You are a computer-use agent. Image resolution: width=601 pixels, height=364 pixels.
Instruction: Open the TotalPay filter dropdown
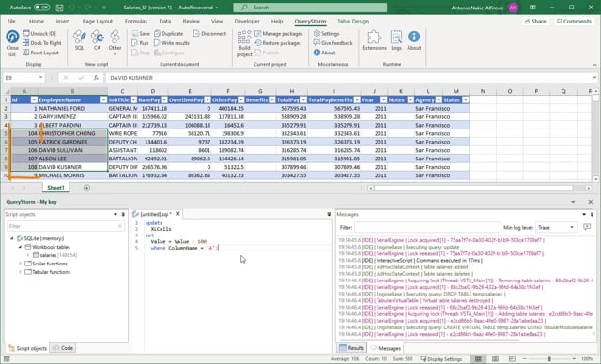(x=303, y=99)
